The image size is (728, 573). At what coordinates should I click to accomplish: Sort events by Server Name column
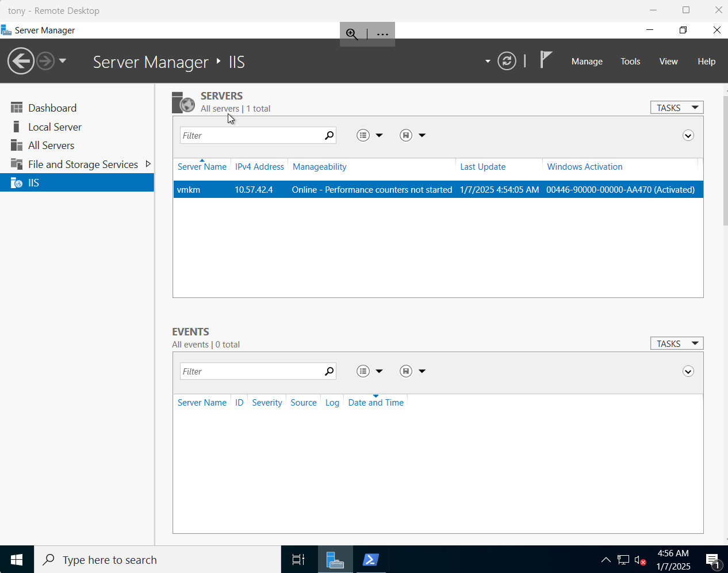202,403
